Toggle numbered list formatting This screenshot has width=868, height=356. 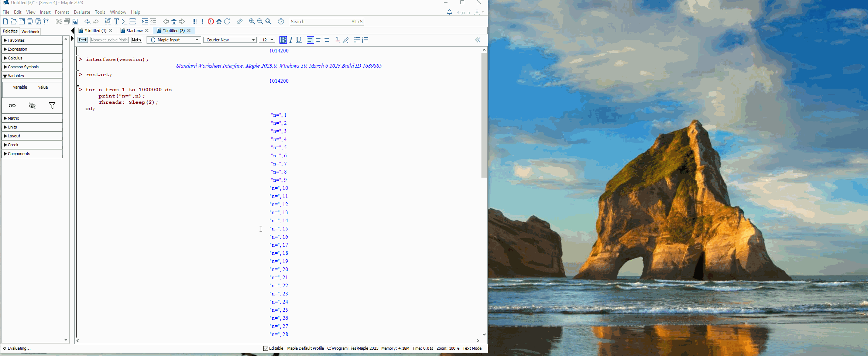[365, 40]
